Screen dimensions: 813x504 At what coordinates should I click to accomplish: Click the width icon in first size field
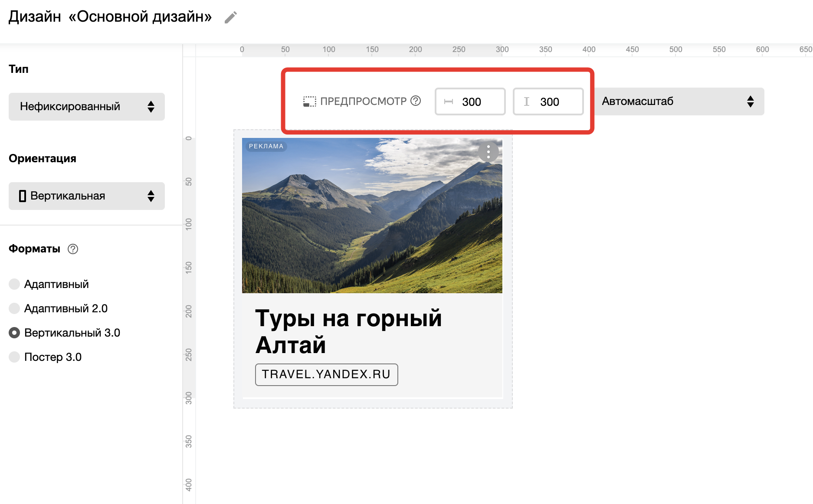click(x=449, y=101)
